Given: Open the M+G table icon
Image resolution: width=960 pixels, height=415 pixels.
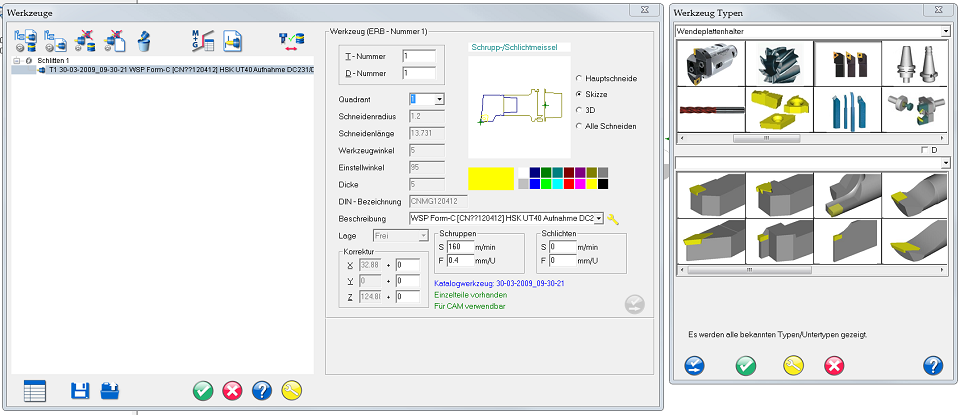Looking at the screenshot, I should point(203,40).
